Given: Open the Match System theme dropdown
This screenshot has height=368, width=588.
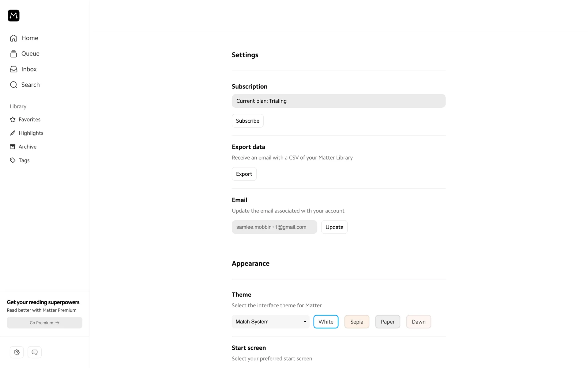Looking at the screenshot, I should point(271,322).
